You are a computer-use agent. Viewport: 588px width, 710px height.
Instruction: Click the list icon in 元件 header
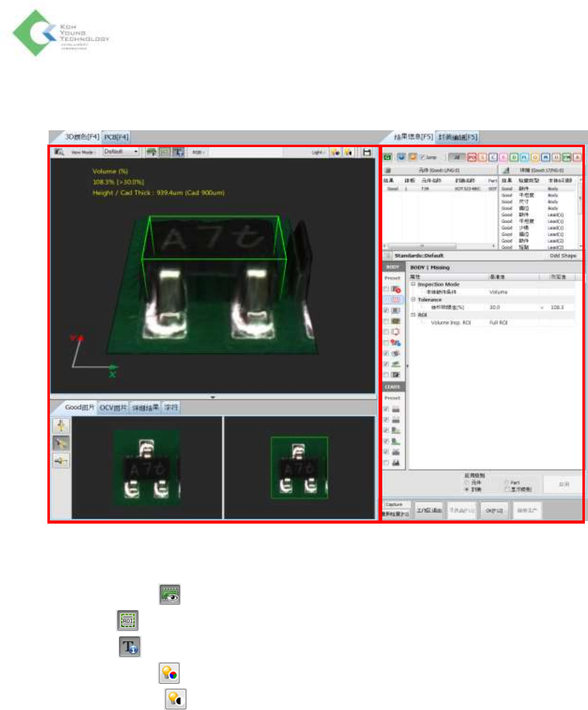coord(388,171)
